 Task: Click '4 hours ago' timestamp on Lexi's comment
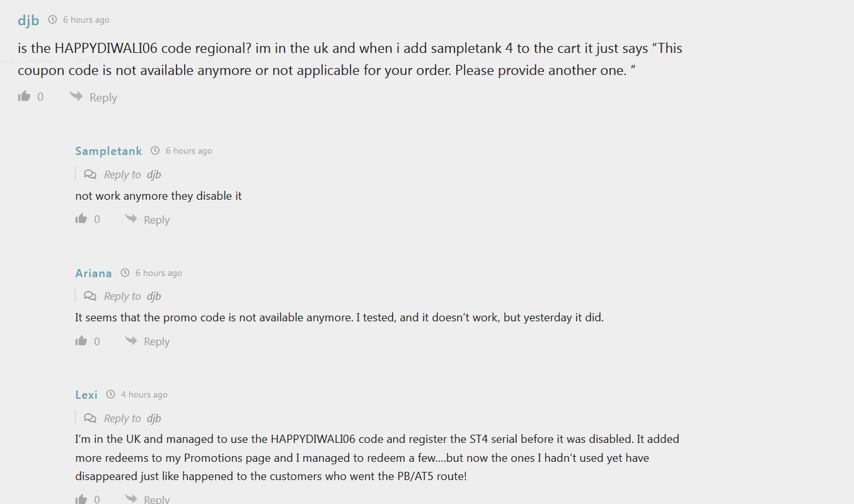click(x=144, y=395)
